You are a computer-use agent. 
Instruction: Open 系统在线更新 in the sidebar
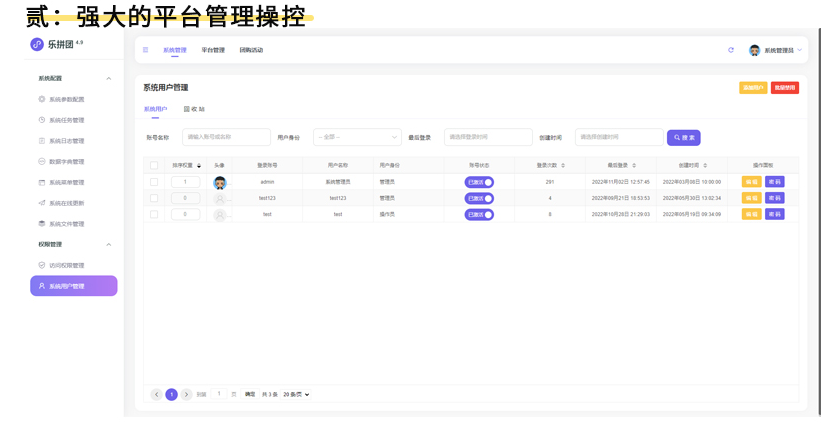pyautogui.click(x=66, y=203)
